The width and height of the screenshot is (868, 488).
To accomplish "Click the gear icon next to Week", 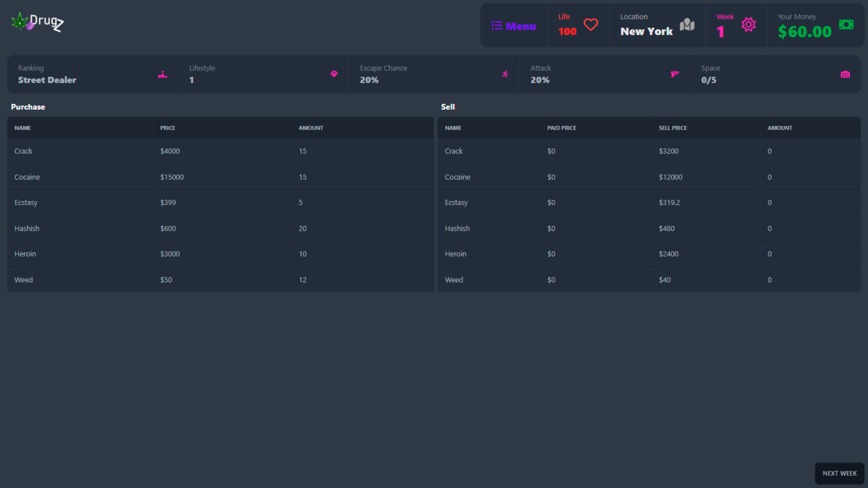I will pos(749,25).
